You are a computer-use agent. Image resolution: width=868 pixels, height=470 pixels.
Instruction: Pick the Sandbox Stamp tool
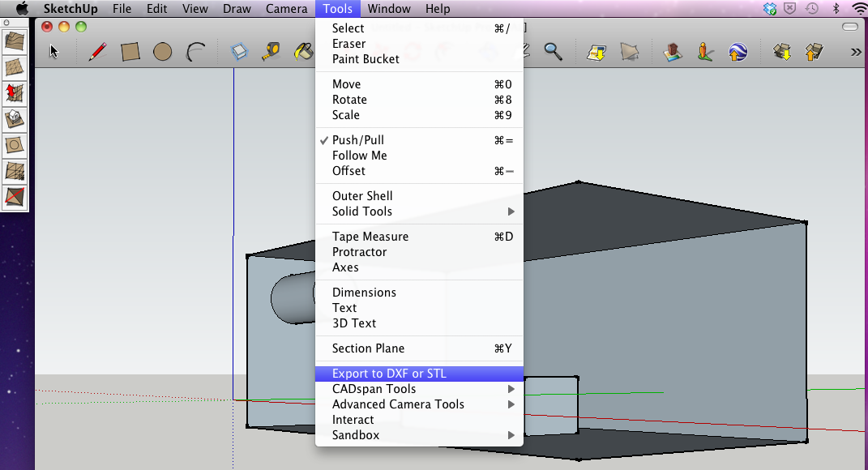point(15,119)
